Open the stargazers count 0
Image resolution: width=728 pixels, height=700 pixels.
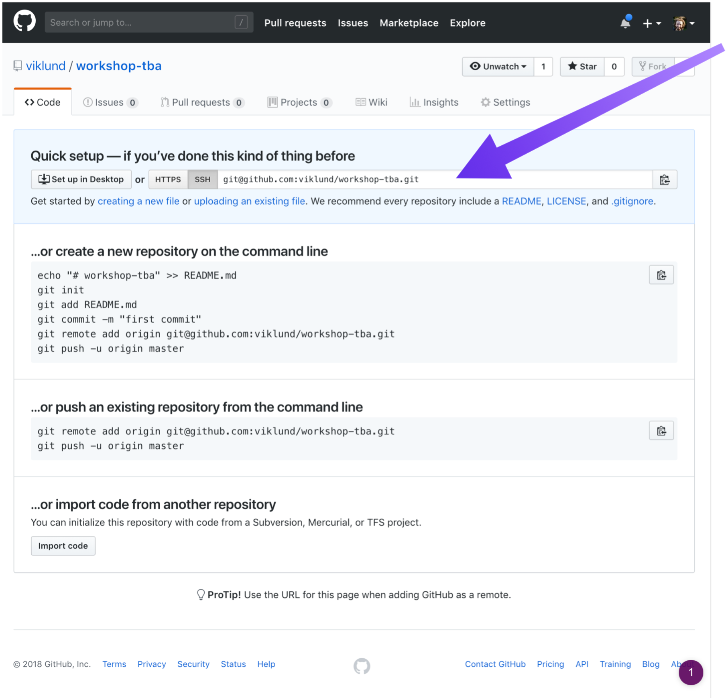pyautogui.click(x=614, y=66)
